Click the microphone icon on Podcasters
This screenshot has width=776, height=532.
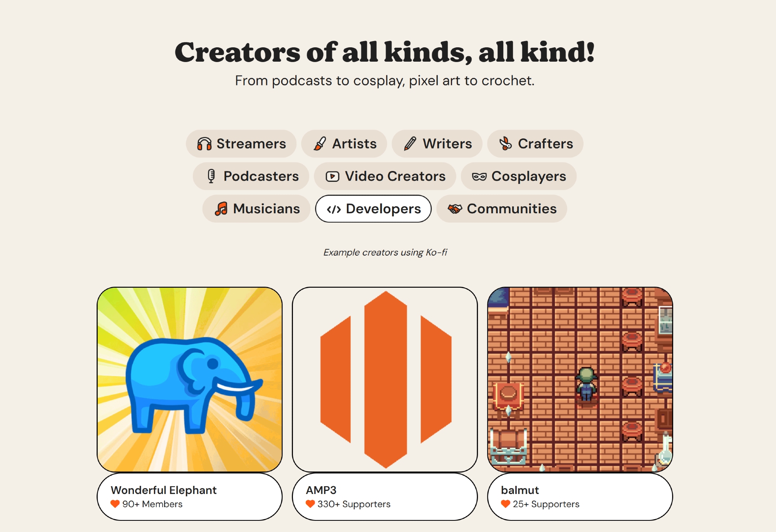[x=211, y=176]
